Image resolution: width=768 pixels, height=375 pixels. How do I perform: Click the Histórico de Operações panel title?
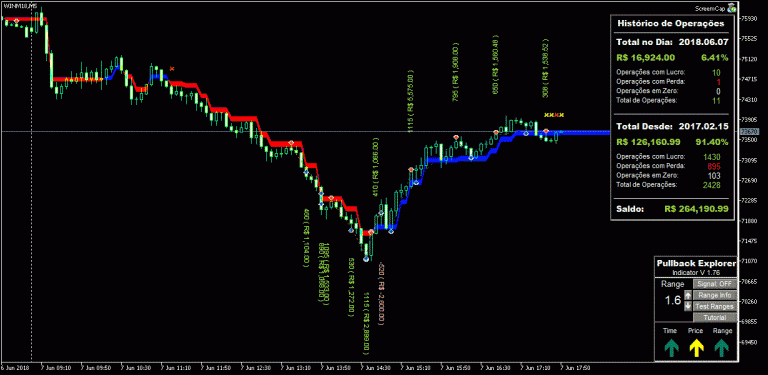tap(671, 23)
